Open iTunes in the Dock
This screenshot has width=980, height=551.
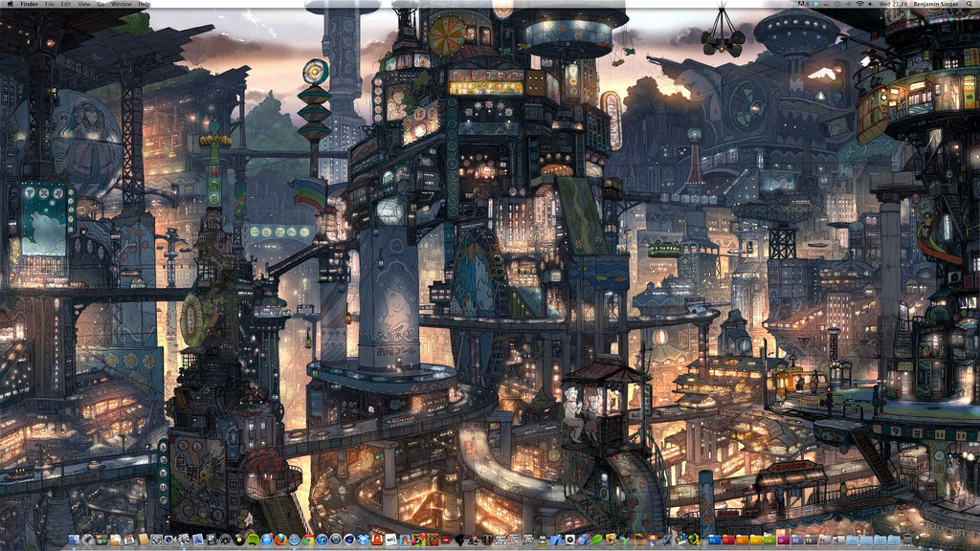[322, 540]
